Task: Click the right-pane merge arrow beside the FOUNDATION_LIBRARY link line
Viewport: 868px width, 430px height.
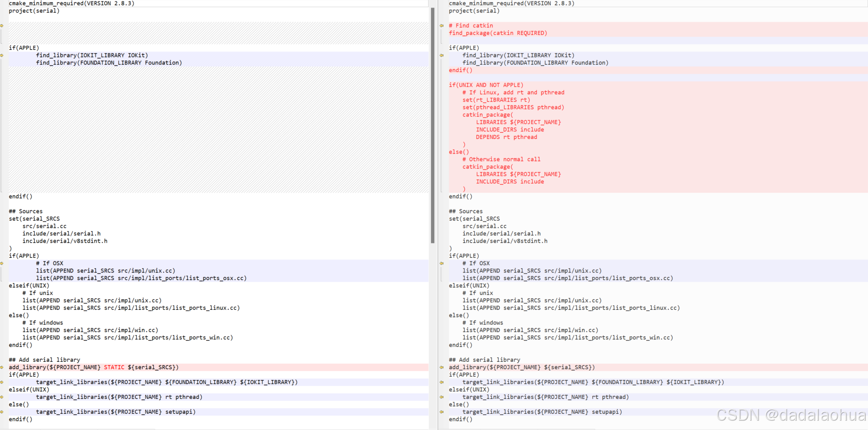Action: (442, 382)
